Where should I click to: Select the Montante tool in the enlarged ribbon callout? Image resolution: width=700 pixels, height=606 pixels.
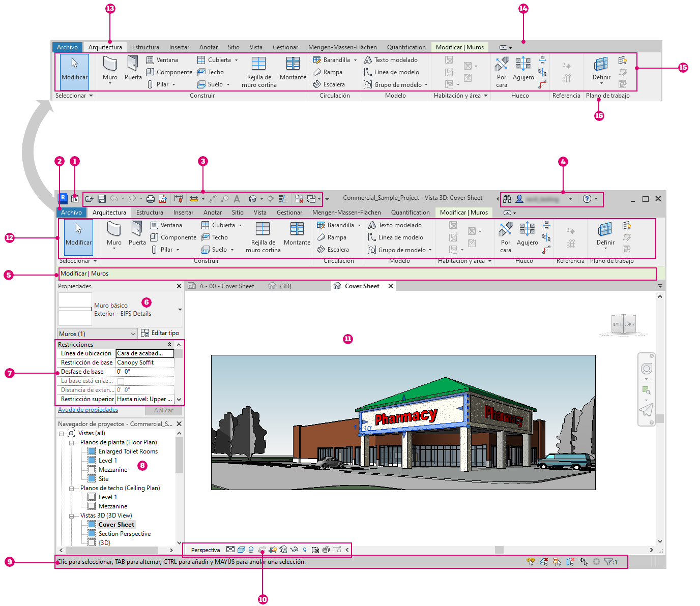(x=293, y=68)
